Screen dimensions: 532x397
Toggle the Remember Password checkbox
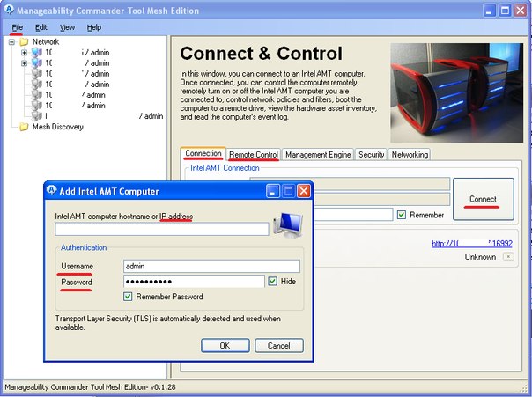click(x=128, y=297)
